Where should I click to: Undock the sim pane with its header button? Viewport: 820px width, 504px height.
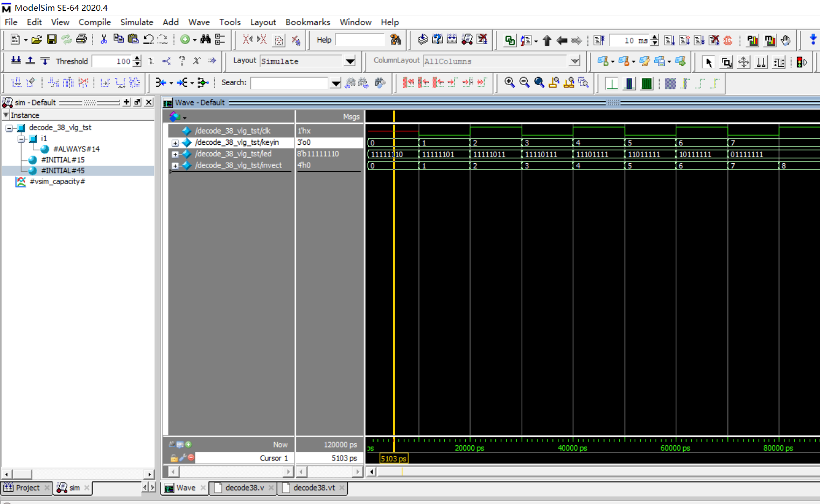138,102
